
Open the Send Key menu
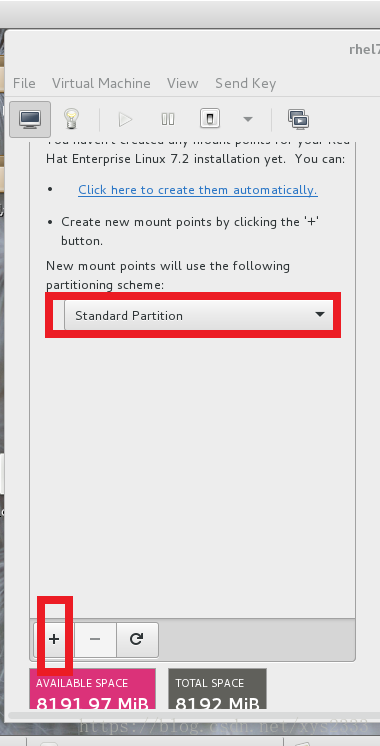click(x=245, y=83)
